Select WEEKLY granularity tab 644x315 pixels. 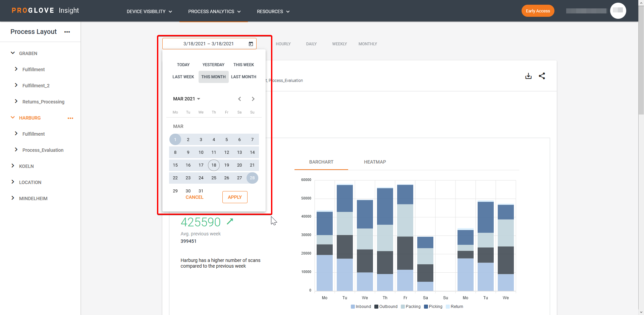[339, 44]
